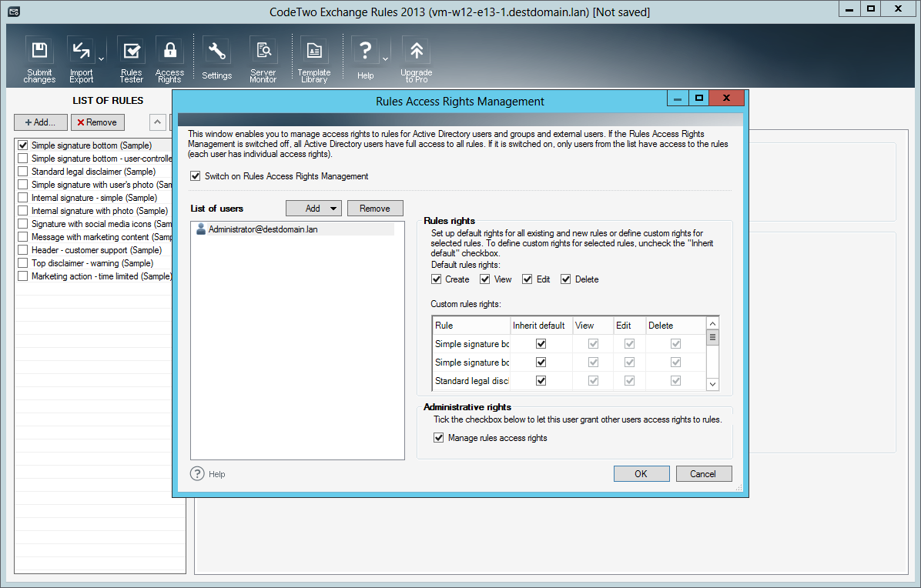Select Message with marketing content rule
921x588 pixels.
[101, 237]
